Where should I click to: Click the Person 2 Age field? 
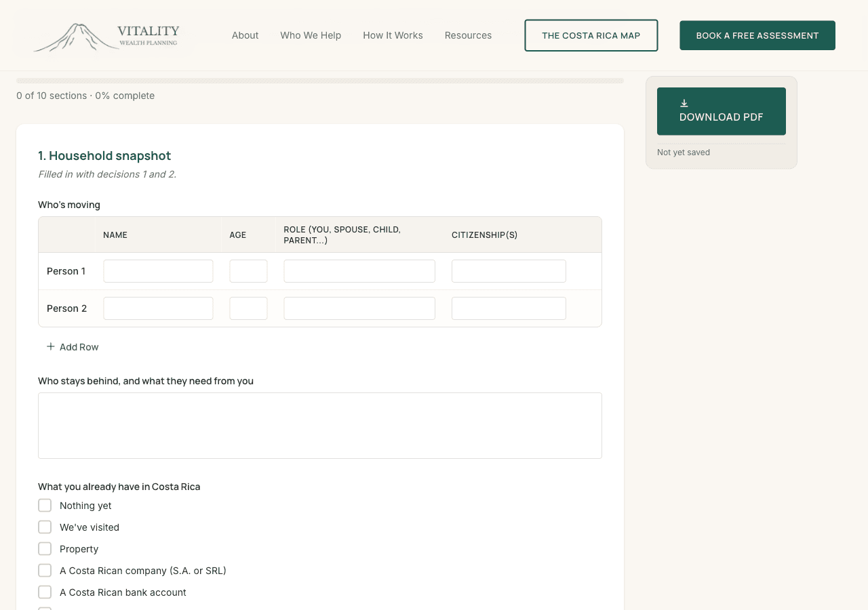[248, 308]
